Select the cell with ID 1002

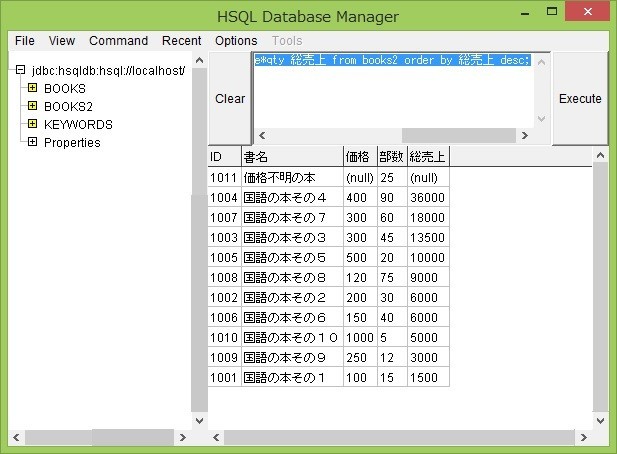[224, 297]
